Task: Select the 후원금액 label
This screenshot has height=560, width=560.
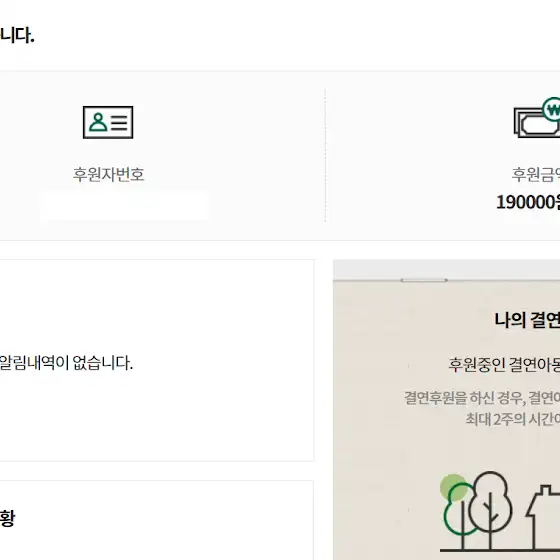Action: point(536,174)
